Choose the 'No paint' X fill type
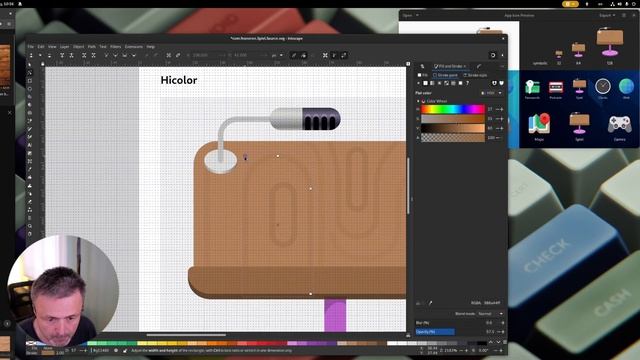 (x=418, y=83)
